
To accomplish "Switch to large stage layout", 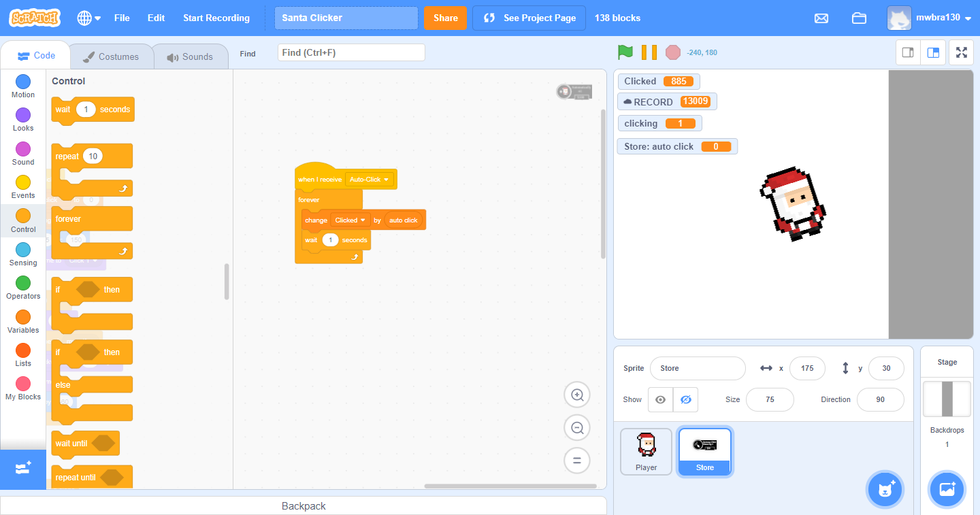I will click(933, 52).
